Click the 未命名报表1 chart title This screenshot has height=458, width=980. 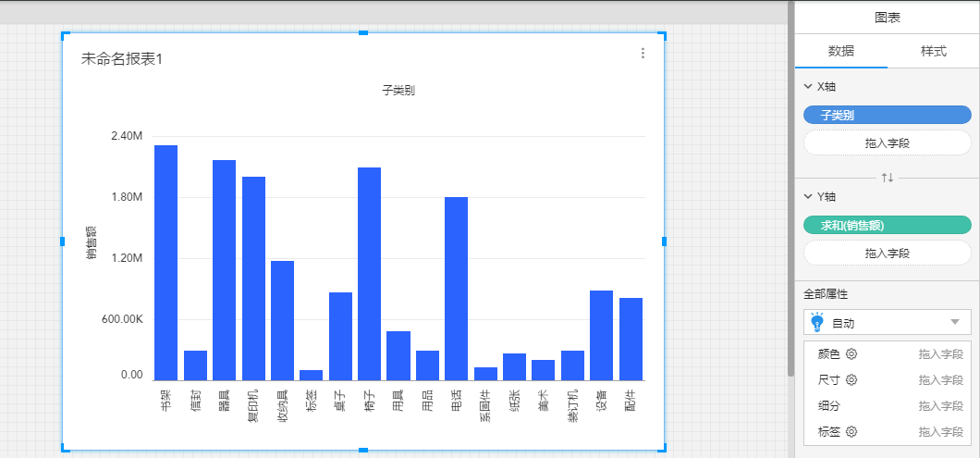[x=122, y=59]
